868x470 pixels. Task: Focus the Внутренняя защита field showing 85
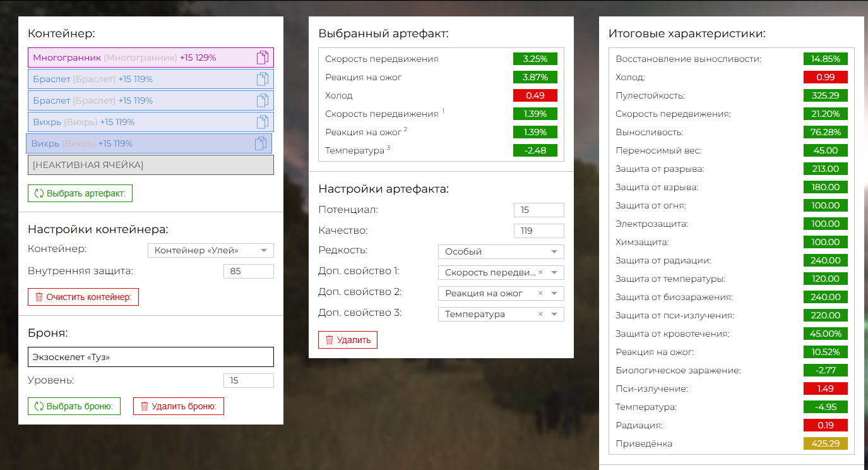tap(249, 272)
